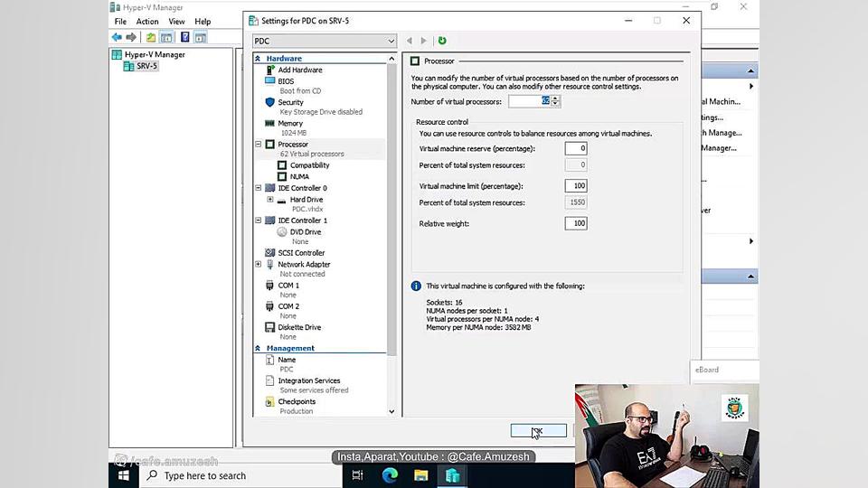Select the IDE Controller 1 icon
Screen dimensions: 868x488
click(x=270, y=220)
